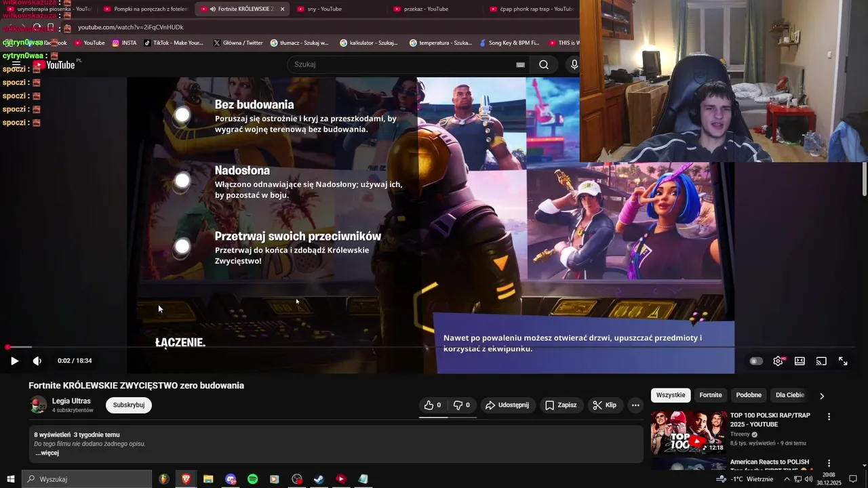The height and width of the screenshot is (488, 868).
Task: Select the Dla Ciebie filter chip
Action: pos(790,395)
